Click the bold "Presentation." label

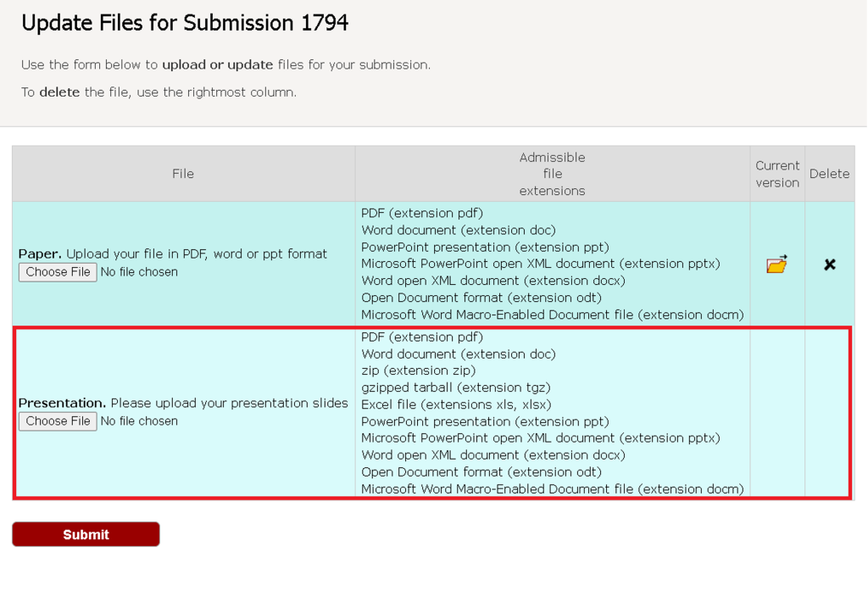62,403
